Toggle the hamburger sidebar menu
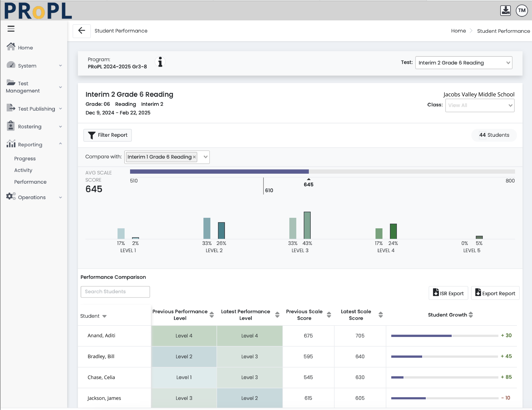 [x=11, y=29]
